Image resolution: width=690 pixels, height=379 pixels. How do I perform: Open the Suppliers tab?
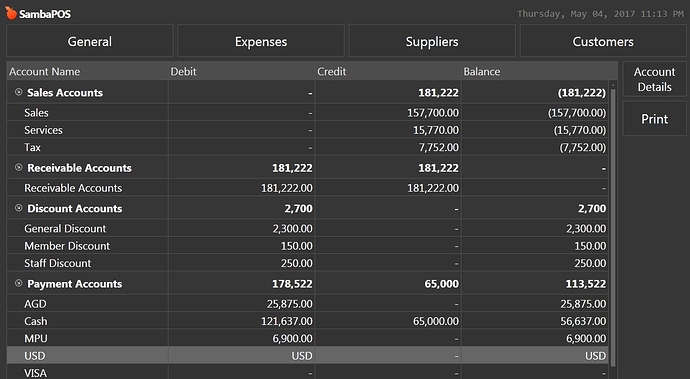(432, 41)
